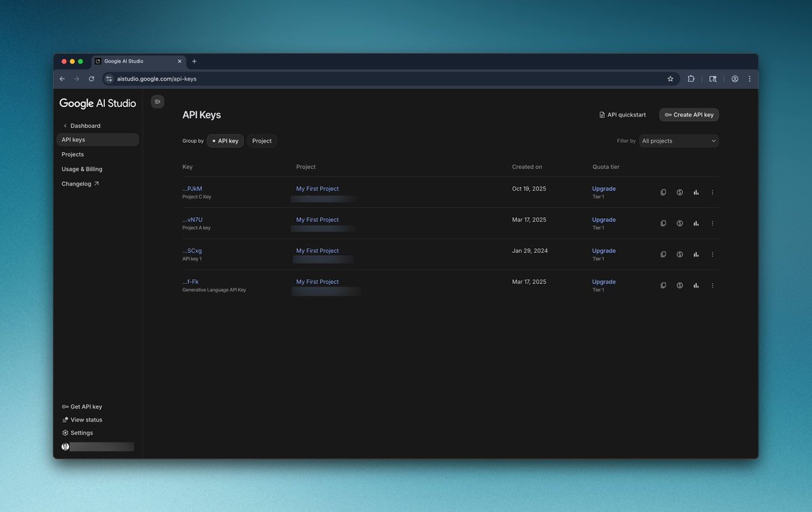The height and width of the screenshot is (512, 812).
Task: Click Upgrade for ...SCxg key
Action: tap(604, 251)
